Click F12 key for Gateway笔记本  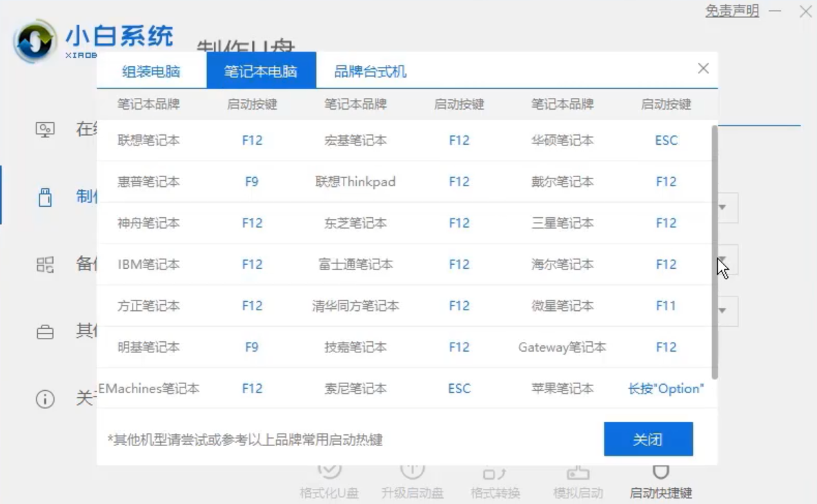(x=666, y=347)
